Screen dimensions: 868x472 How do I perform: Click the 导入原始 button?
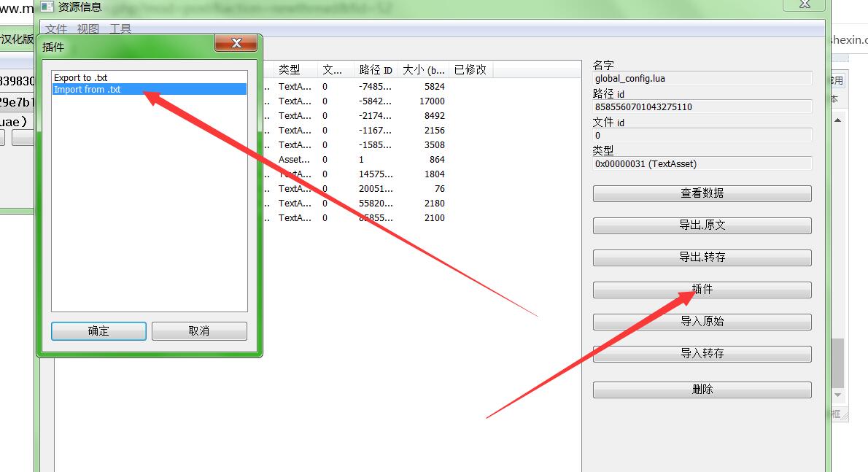702,322
